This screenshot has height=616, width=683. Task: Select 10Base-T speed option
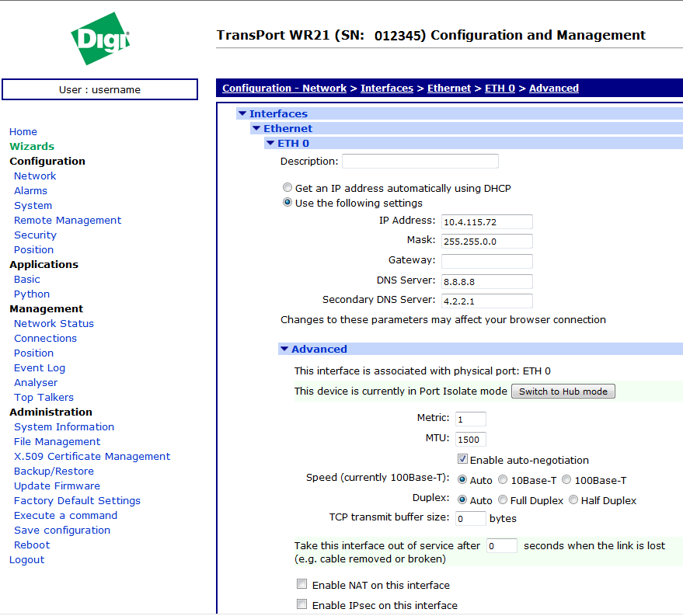click(503, 480)
